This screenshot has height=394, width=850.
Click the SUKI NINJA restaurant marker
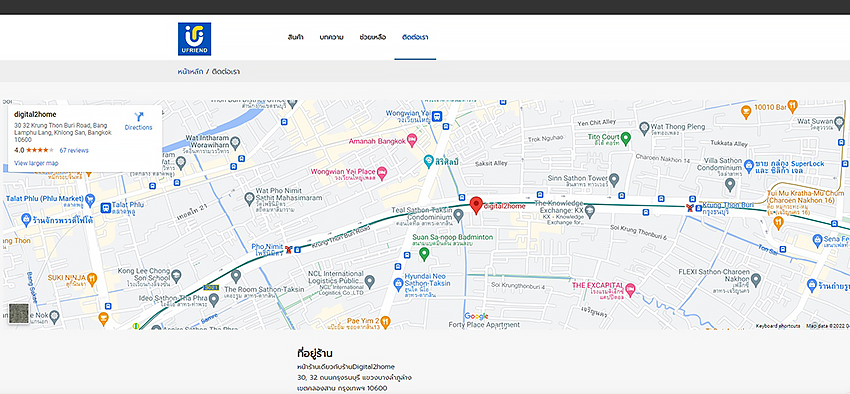pos(92,279)
